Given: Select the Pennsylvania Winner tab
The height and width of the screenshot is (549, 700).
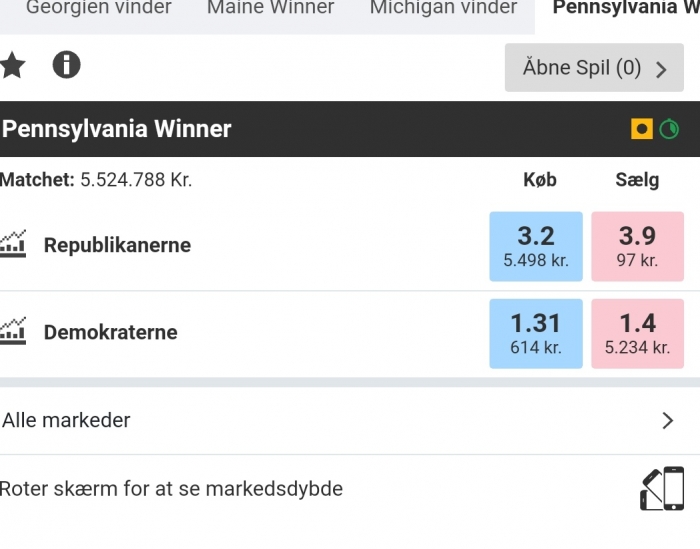Looking at the screenshot, I should (625, 8).
